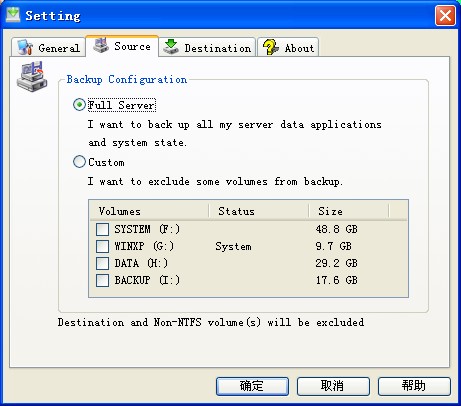Click the 确定 confirm button
This screenshot has width=461, height=406.
point(252,386)
